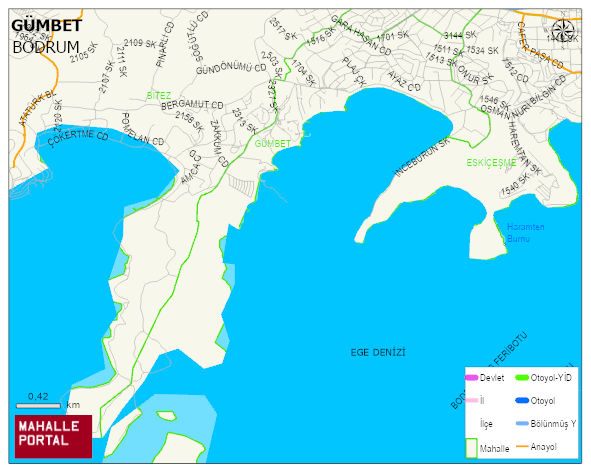This screenshot has width=591, height=472.
Task: Click the GÜMBET title heading
Action: (x=46, y=26)
